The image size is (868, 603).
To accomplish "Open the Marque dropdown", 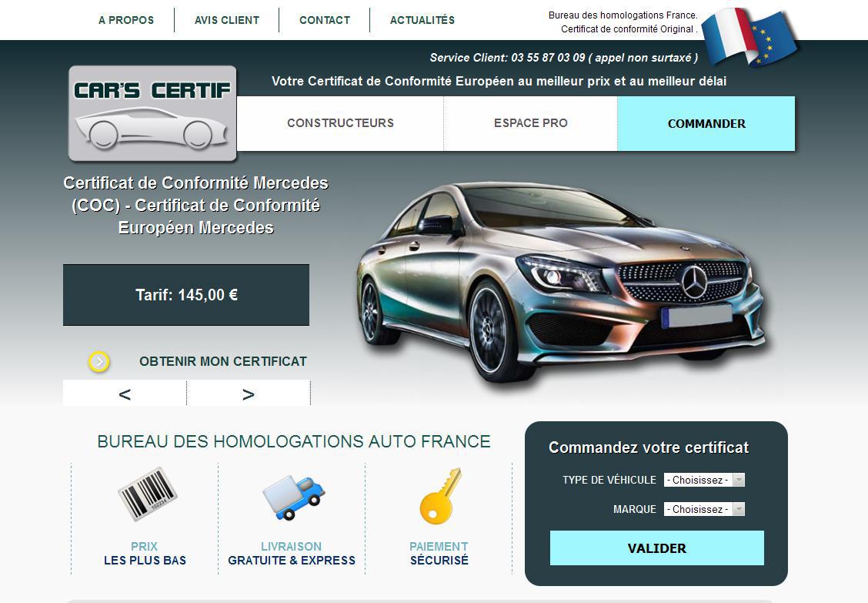I will 704,509.
